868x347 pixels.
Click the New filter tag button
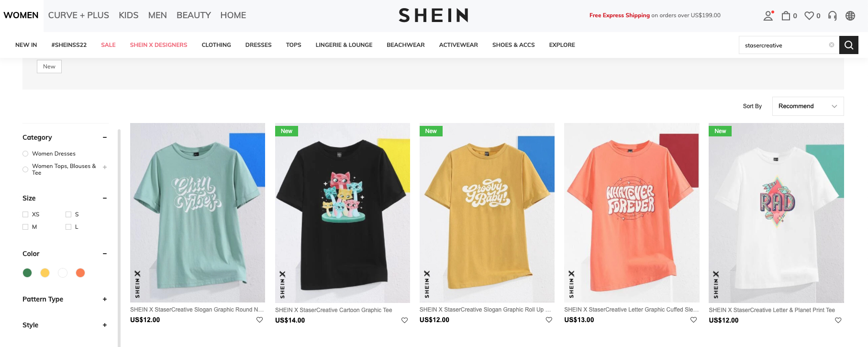point(49,67)
